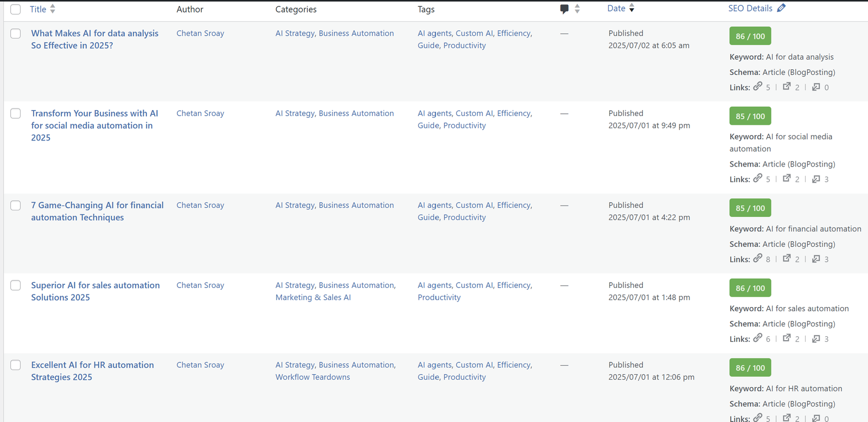Click Efficiency tag in financial automation row
Viewport: 868px width, 422px height.
[513, 206]
